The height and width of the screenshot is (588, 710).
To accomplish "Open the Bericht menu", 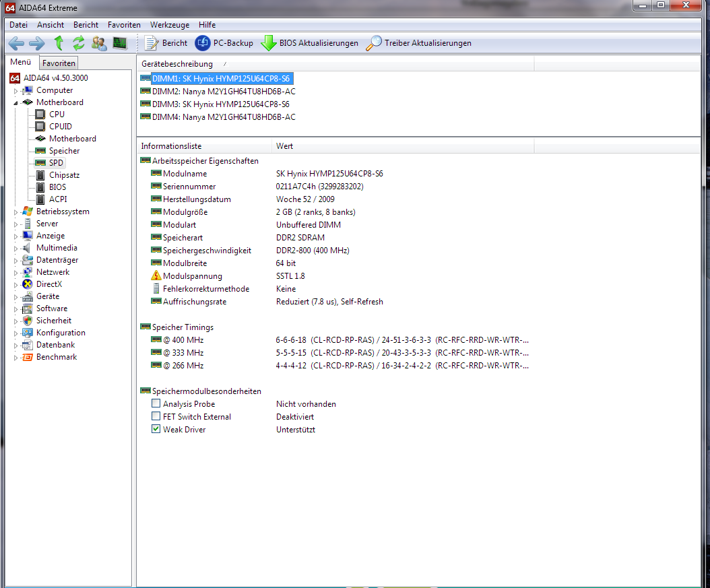I will [86, 25].
